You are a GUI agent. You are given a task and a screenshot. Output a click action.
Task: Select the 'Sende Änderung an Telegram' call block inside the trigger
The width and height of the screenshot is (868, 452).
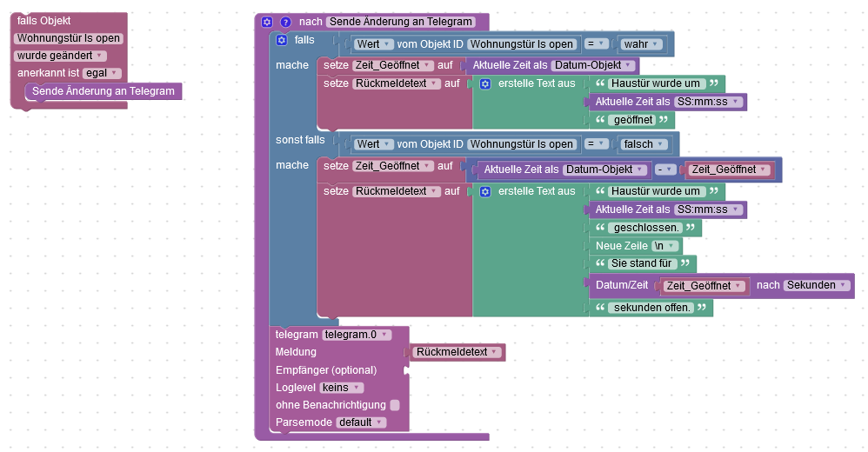(103, 91)
